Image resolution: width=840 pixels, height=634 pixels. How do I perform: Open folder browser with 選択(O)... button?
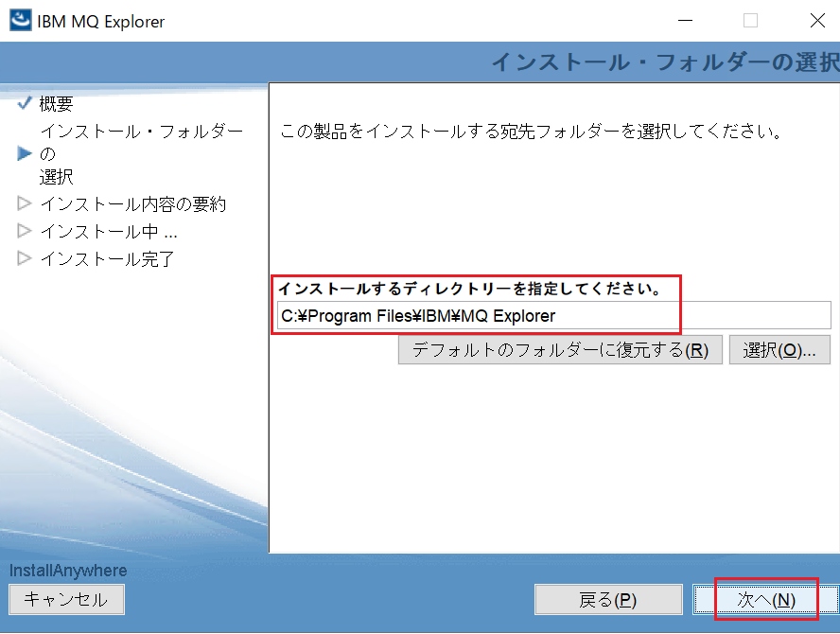(x=779, y=350)
